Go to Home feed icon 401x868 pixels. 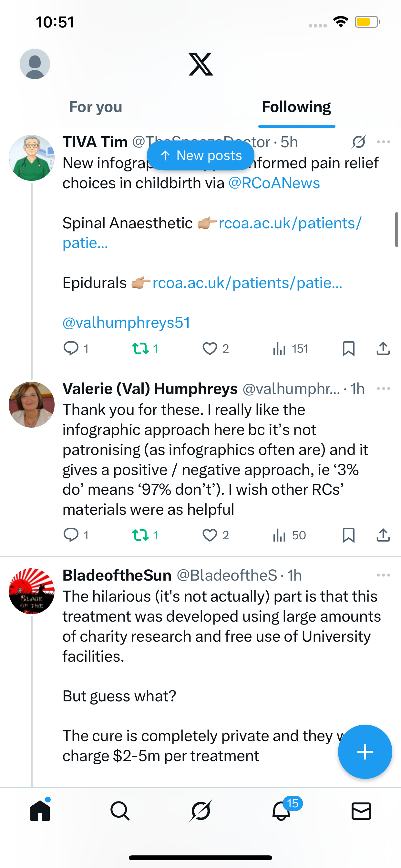40,811
